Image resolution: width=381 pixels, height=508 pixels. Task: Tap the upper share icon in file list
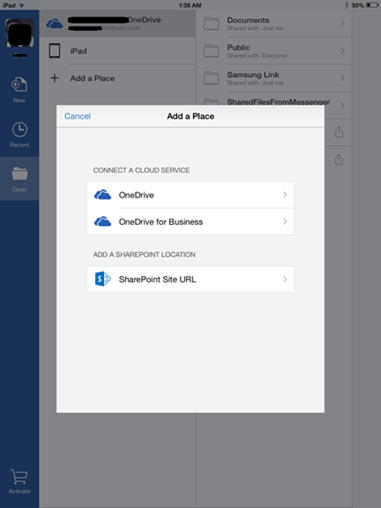tap(339, 132)
